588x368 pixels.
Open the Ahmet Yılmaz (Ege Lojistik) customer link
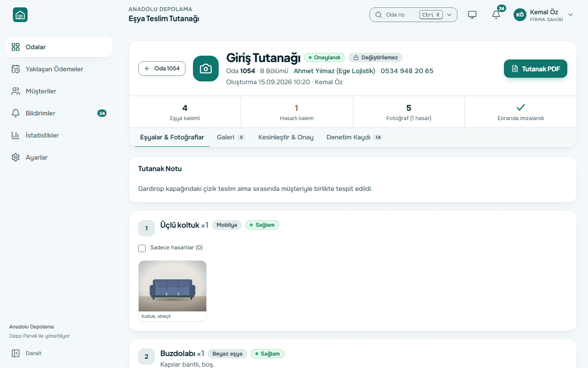[334, 71]
